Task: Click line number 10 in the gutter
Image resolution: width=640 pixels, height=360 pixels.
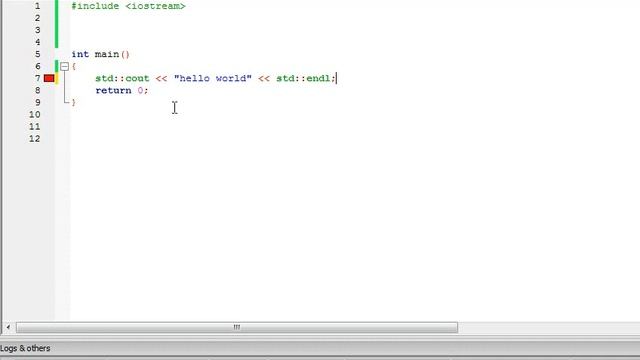Action: [35, 114]
